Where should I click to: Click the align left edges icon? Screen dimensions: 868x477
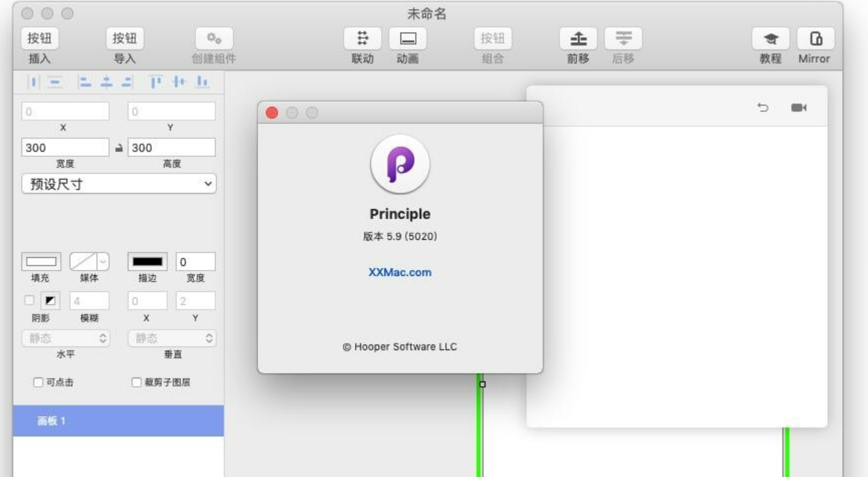(x=84, y=82)
